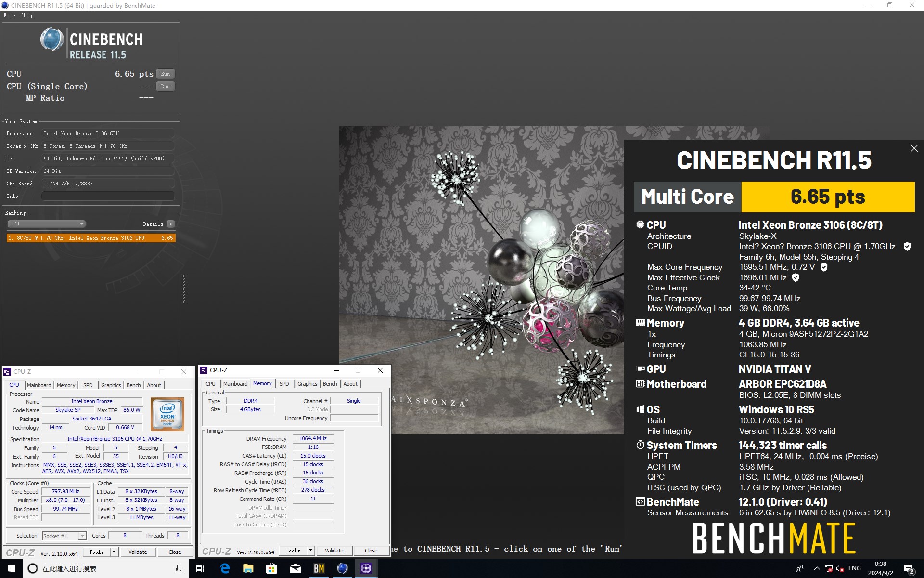The height and width of the screenshot is (578, 924).
Task: Open File Explorer from the taskbar
Action: (x=248, y=568)
